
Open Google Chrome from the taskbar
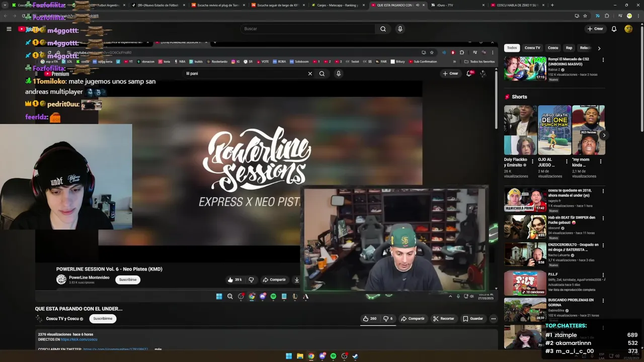click(x=311, y=356)
